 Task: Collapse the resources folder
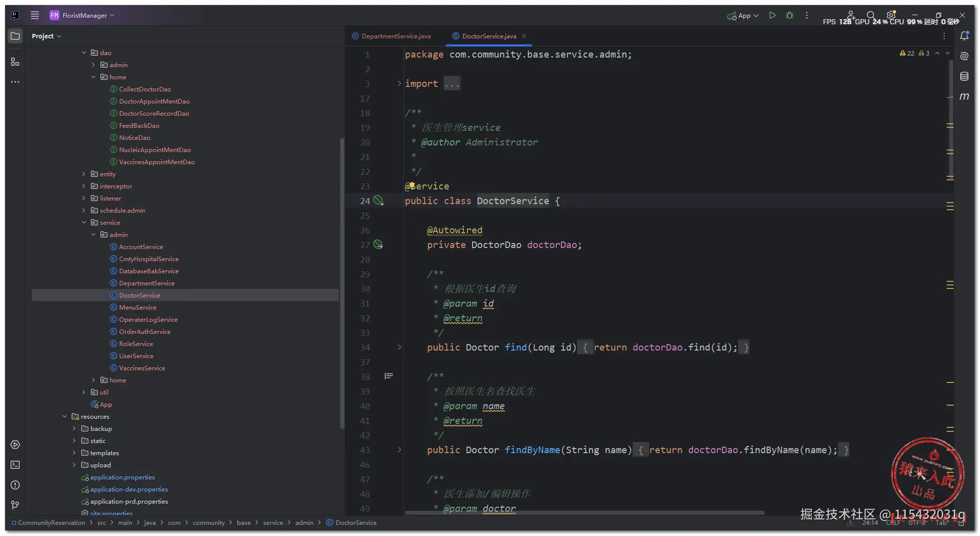[65, 416]
